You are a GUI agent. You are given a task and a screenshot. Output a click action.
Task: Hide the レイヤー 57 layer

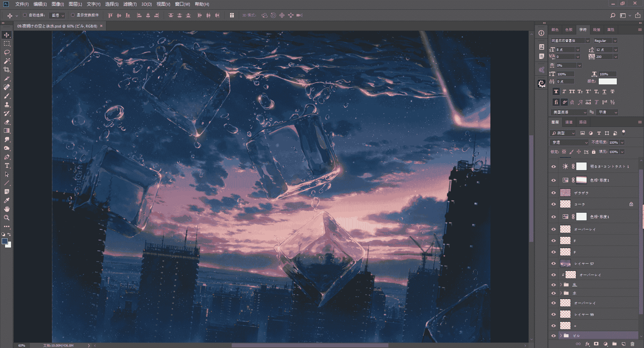tap(553, 264)
